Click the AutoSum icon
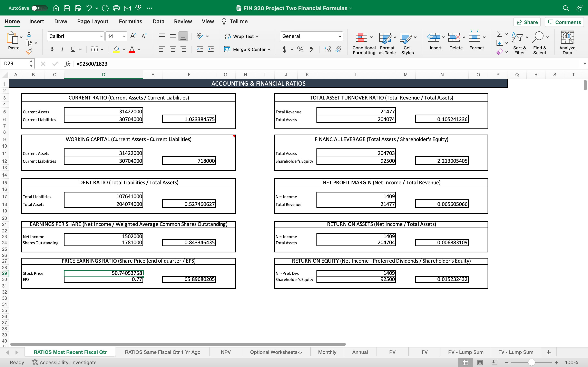 pyautogui.click(x=500, y=34)
